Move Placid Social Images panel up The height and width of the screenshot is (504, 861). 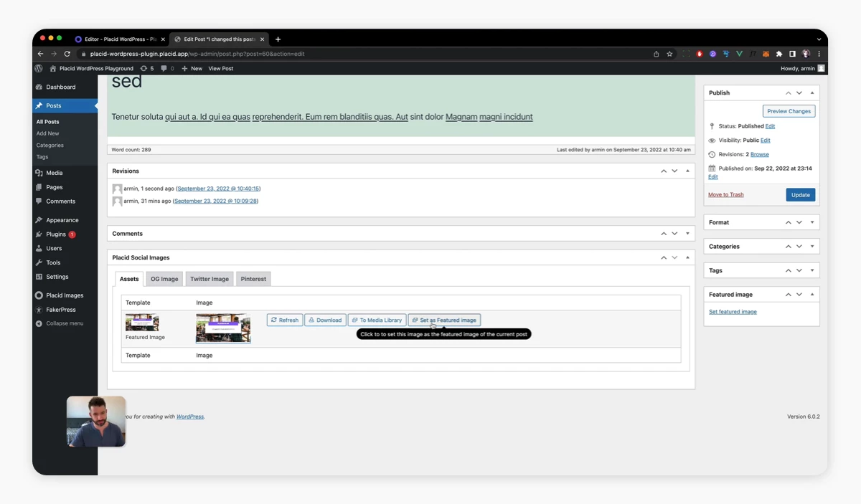(x=664, y=257)
